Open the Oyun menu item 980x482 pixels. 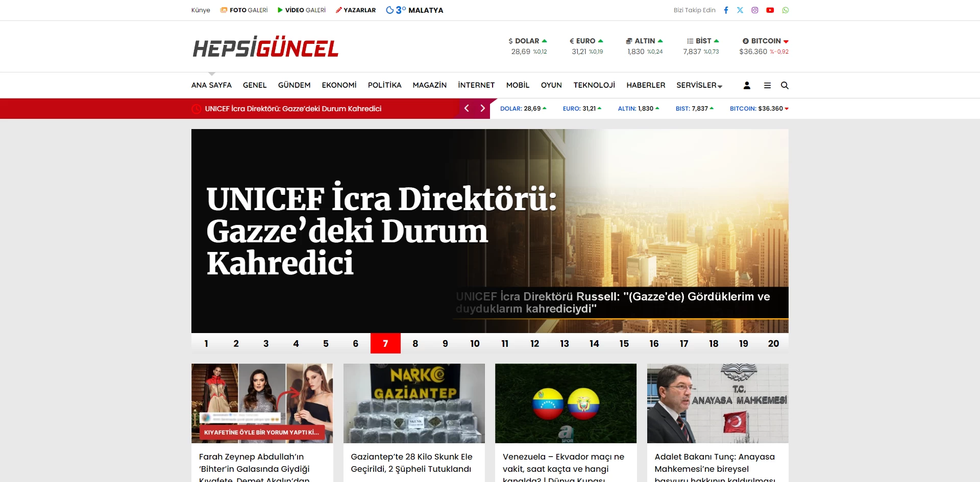551,85
